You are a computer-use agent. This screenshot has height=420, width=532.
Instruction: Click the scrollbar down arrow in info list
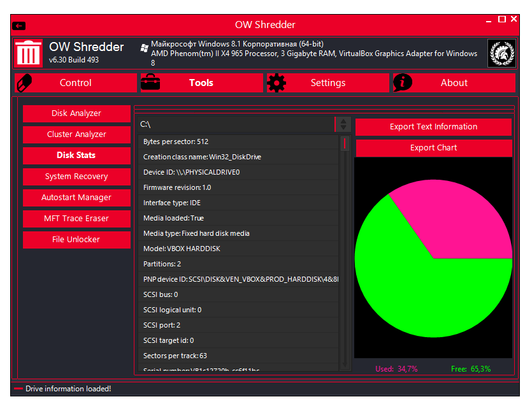[x=345, y=364]
